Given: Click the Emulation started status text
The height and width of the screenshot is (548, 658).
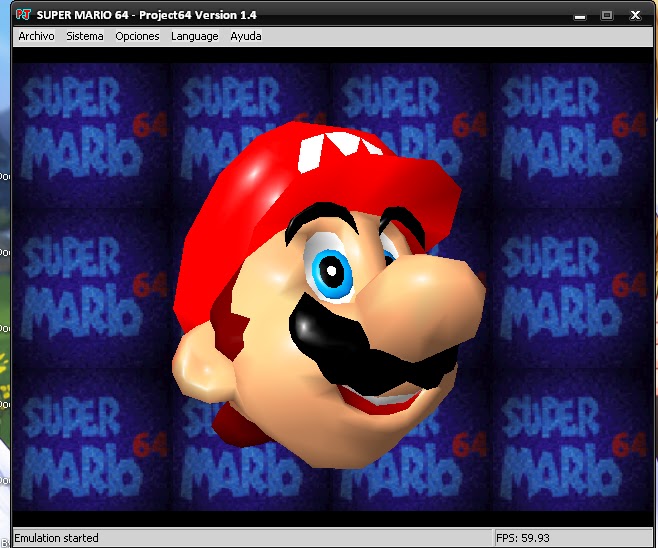Looking at the screenshot, I should 56,538.
